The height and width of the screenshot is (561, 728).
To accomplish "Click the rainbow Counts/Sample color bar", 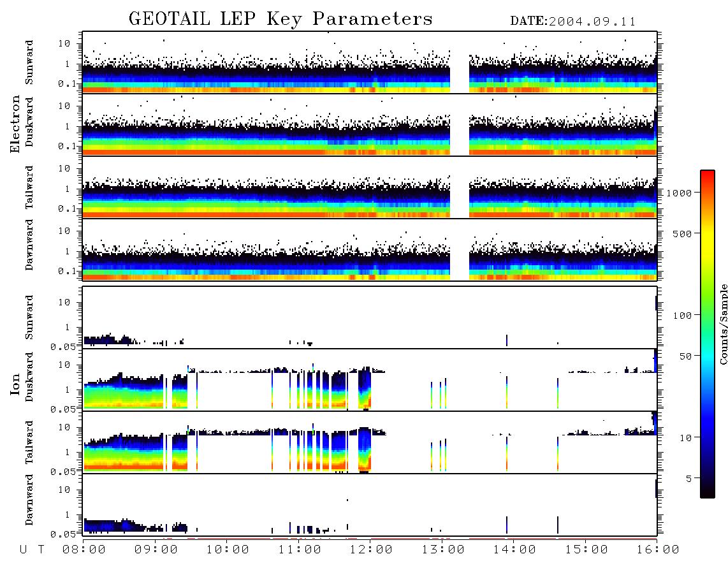I will (707, 334).
